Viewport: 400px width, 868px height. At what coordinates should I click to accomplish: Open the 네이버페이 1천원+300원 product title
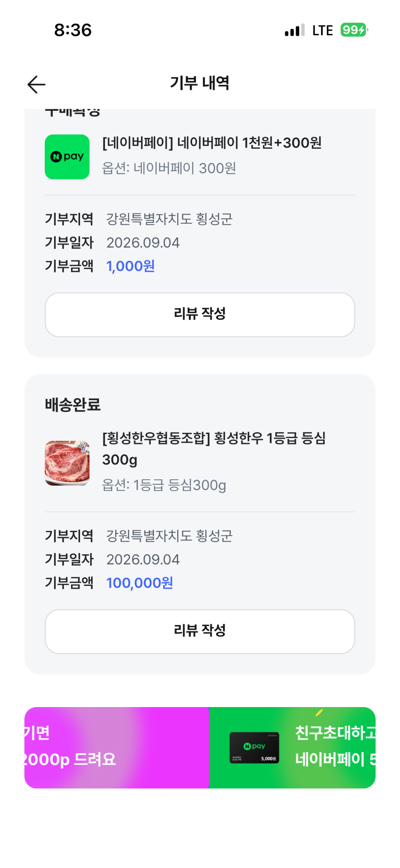(x=212, y=143)
